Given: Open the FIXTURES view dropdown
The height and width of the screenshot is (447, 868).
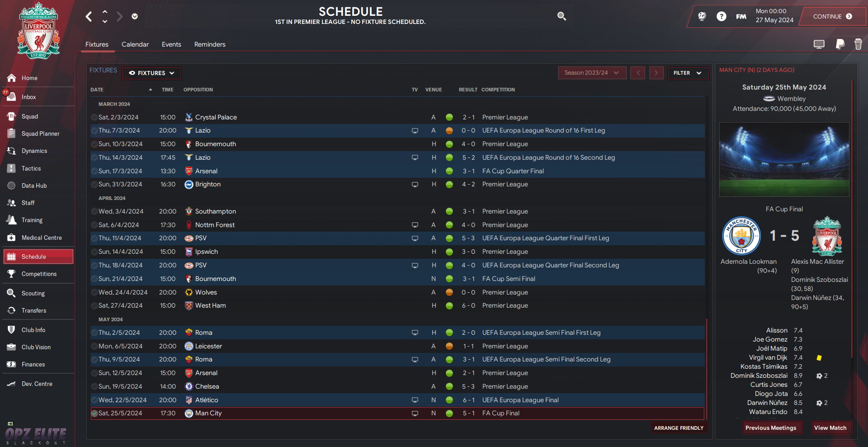Looking at the screenshot, I should [151, 73].
